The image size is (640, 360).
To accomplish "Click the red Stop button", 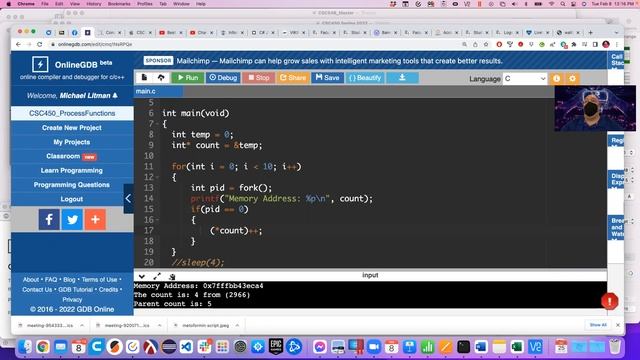I will pos(259,78).
